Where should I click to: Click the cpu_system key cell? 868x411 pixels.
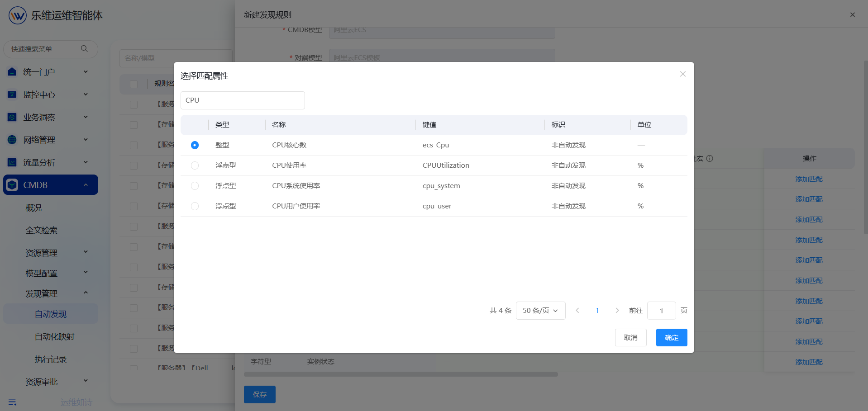(x=441, y=186)
